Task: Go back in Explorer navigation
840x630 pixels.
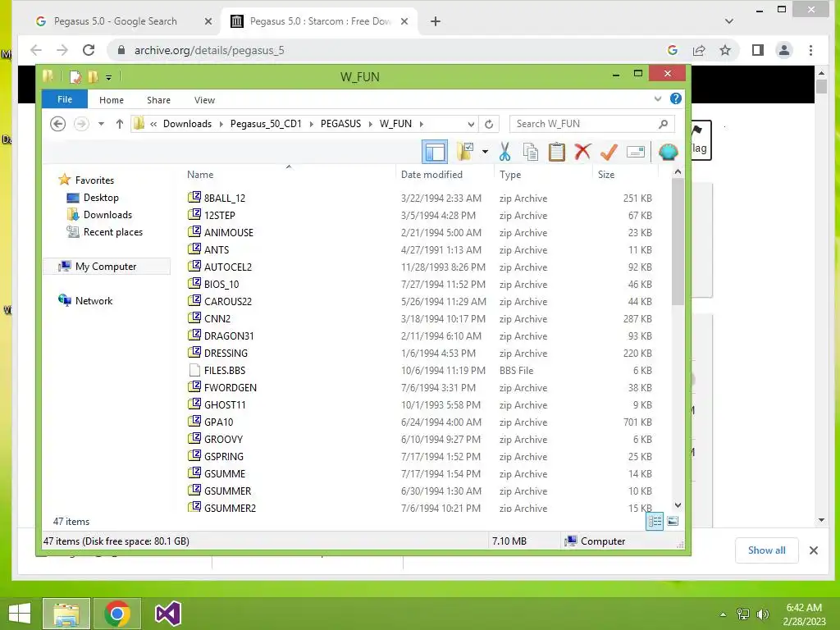Action: tap(58, 124)
